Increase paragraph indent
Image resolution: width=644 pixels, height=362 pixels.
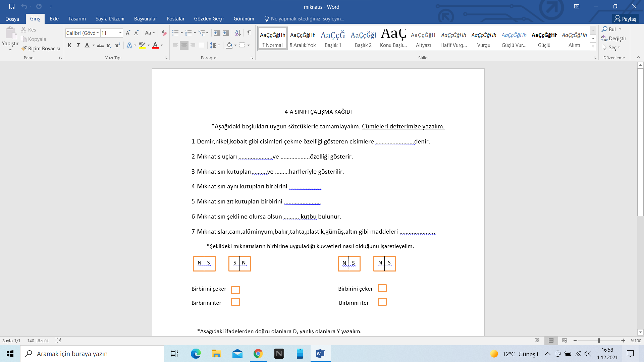[x=226, y=33]
